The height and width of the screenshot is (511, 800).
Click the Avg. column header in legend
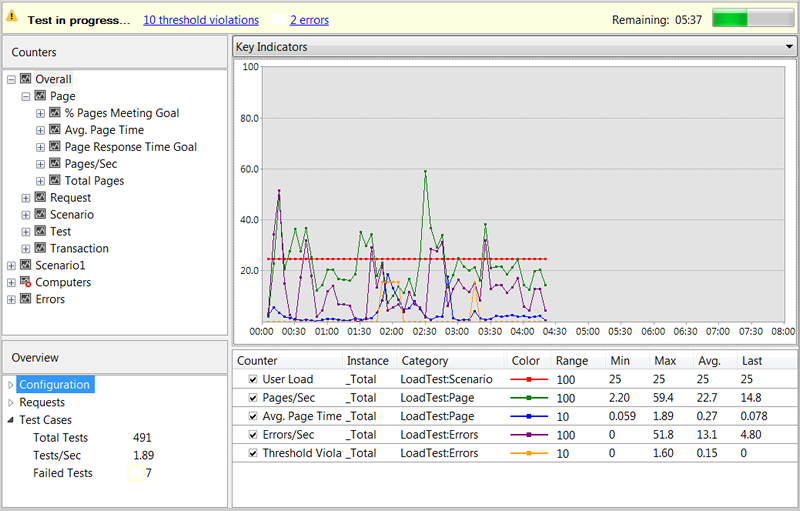click(x=709, y=361)
